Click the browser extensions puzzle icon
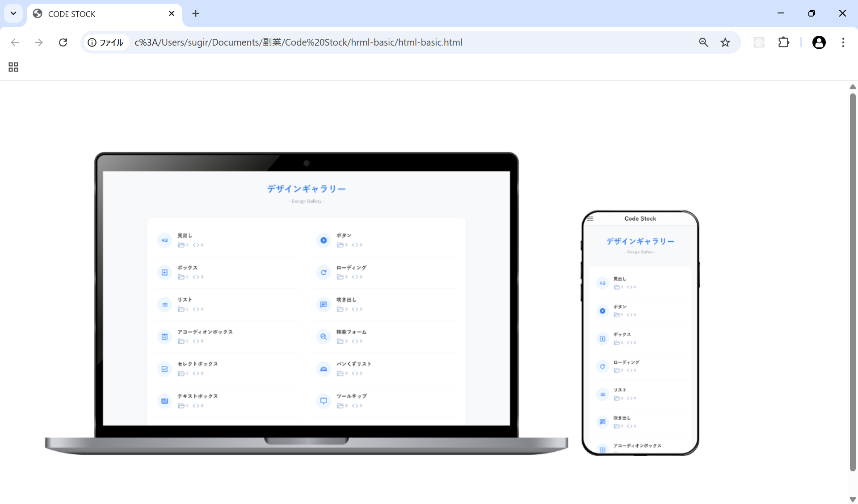The width and height of the screenshot is (858, 504). (x=784, y=42)
